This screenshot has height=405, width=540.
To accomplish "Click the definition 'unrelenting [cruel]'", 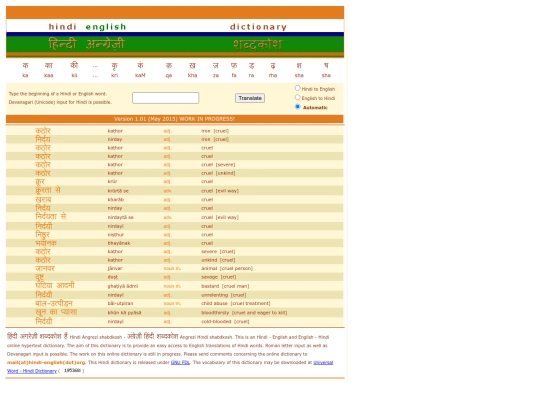I will [224, 295].
